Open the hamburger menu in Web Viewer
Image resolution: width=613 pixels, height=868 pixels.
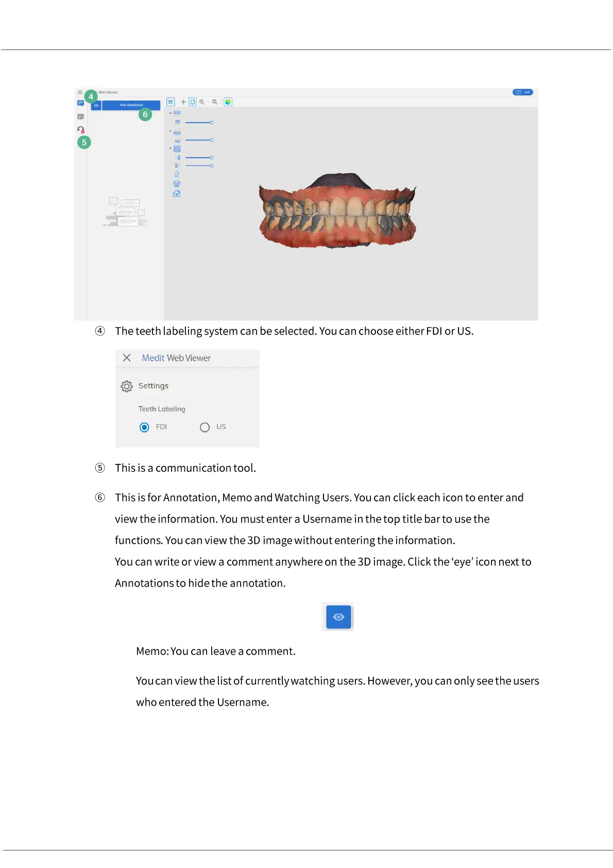(80, 92)
